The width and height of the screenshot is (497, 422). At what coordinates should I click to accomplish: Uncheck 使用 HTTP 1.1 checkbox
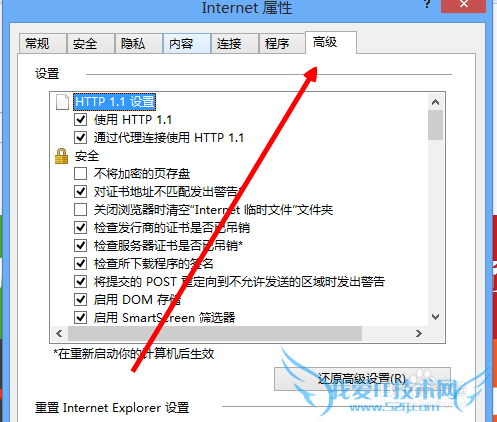(80, 119)
